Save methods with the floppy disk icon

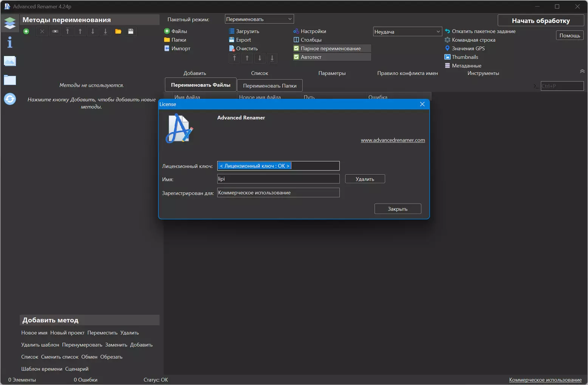(131, 31)
